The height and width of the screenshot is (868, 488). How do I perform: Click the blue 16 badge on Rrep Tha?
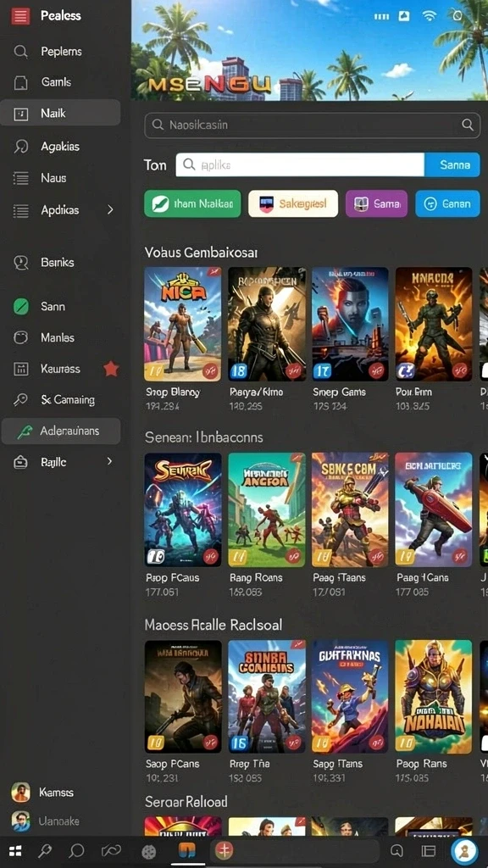[238, 743]
